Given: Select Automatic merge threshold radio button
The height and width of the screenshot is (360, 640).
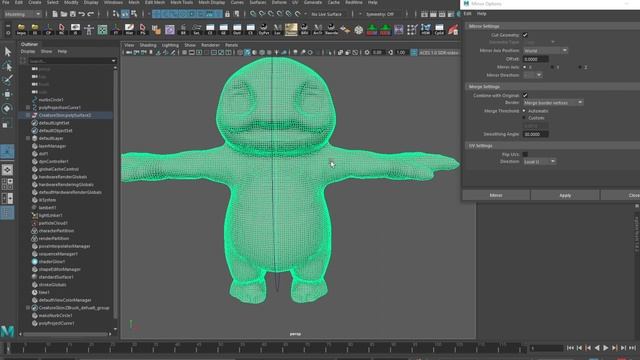Looking at the screenshot, I should [x=525, y=111].
